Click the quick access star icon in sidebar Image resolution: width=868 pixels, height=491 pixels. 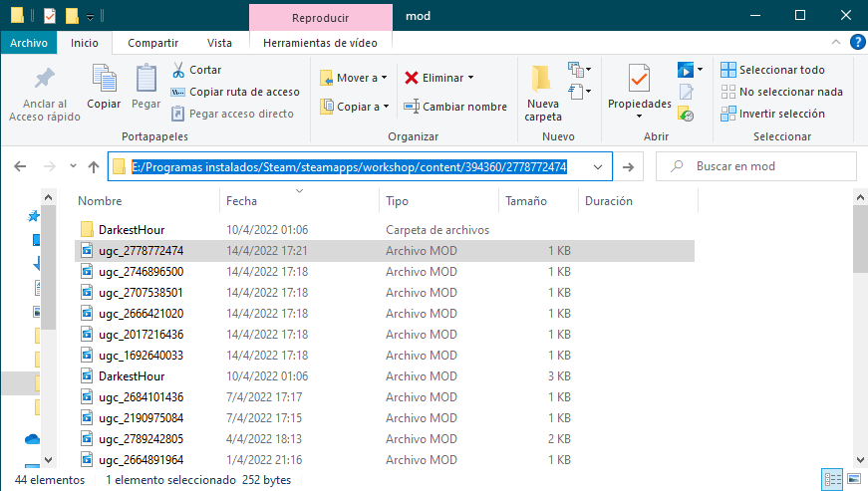33,216
